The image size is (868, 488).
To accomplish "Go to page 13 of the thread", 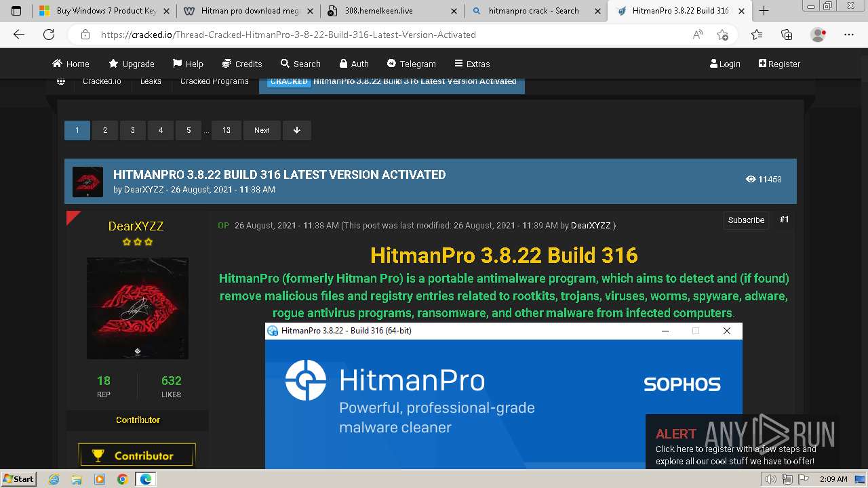I will tap(226, 130).
